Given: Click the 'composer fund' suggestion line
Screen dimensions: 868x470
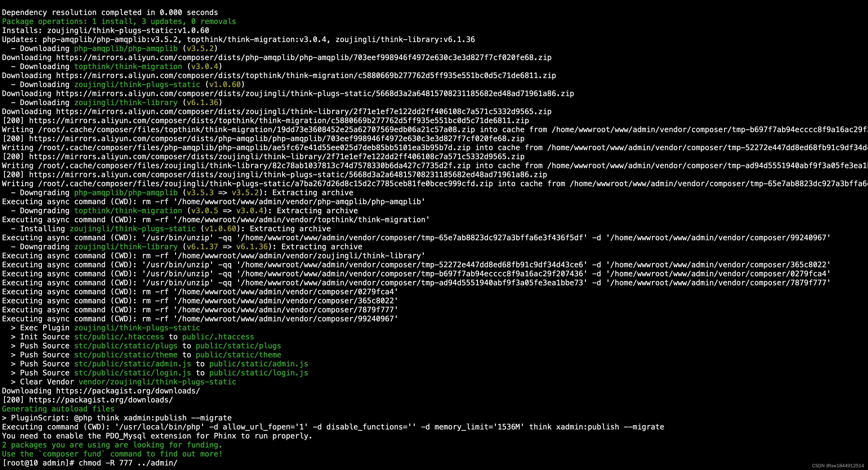Looking at the screenshot, I should (x=111, y=454).
